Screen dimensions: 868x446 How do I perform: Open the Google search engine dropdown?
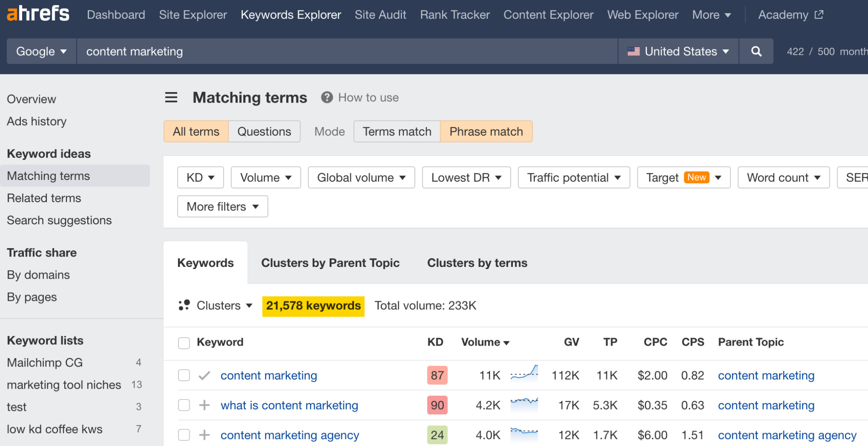[x=41, y=51]
